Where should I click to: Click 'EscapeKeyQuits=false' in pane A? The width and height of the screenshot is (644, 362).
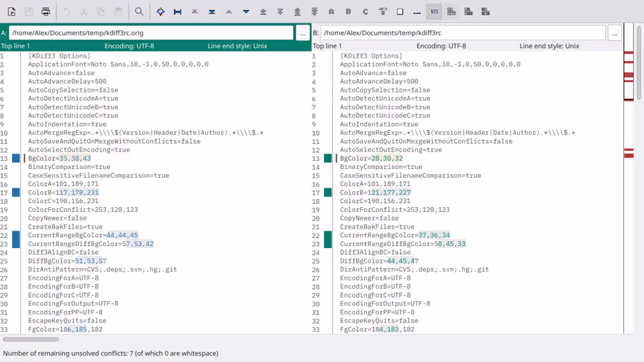(67, 320)
